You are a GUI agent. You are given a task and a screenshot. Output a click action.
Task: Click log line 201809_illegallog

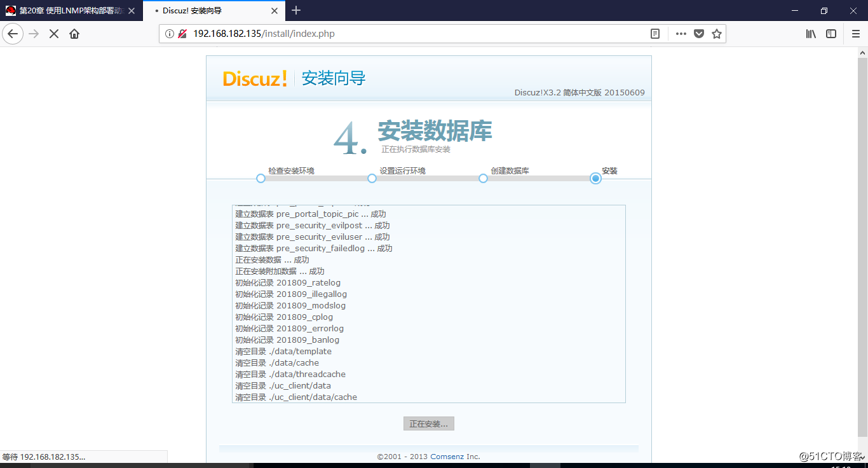point(291,294)
